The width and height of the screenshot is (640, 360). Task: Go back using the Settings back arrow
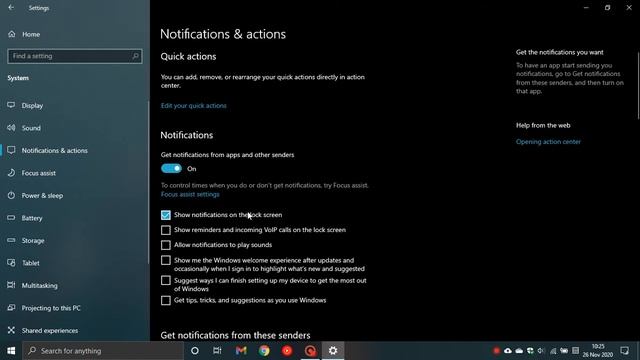[x=11, y=7]
